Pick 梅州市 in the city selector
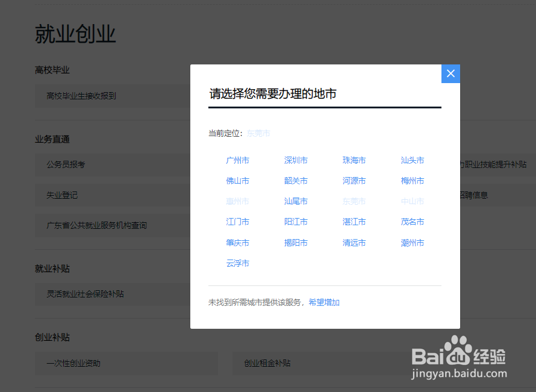 (x=412, y=181)
